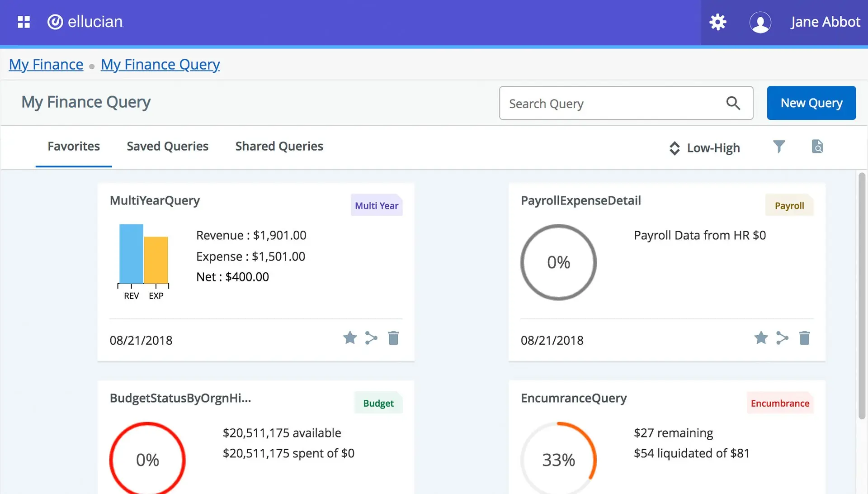Open settings gear in header
This screenshot has height=494, width=868.
(717, 22)
